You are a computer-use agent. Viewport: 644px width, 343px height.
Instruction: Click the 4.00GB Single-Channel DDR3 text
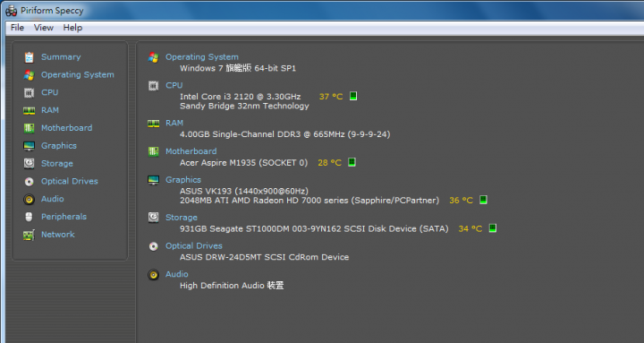click(285, 134)
